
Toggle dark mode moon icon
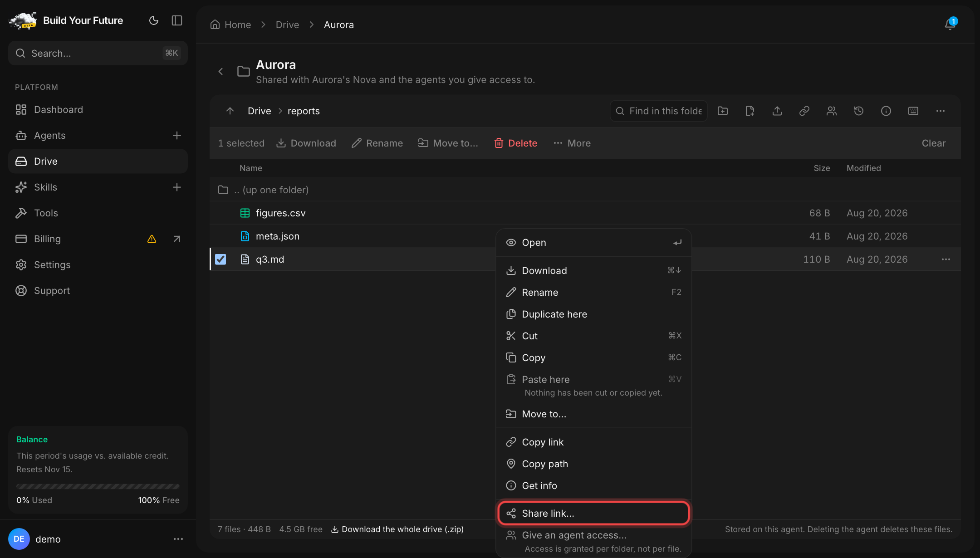coord(154,20)
